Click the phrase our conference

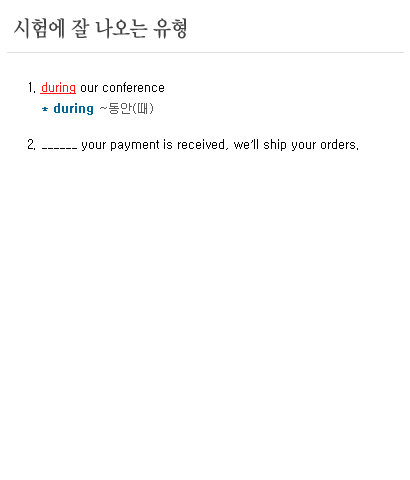point(122,88)
